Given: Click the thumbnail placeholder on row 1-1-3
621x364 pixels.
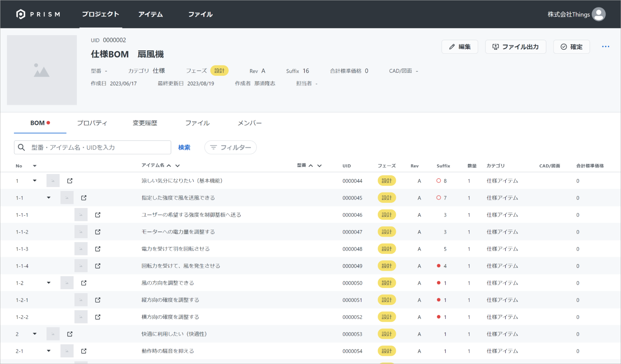Looking at the screenshot, I should point(81,248).
